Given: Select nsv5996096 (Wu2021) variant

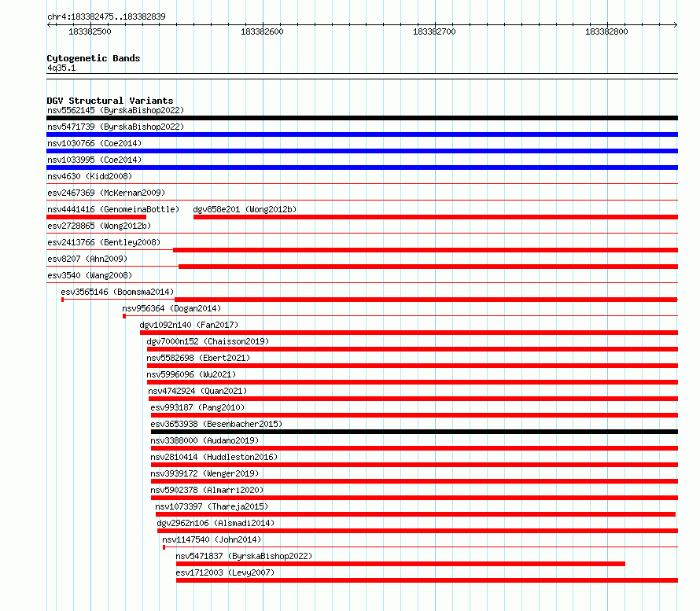Looking at the screenshot, I should 191,374.
